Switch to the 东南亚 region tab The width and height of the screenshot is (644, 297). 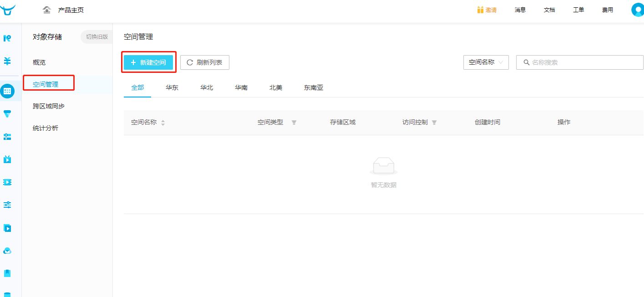(x=314, y=87)
